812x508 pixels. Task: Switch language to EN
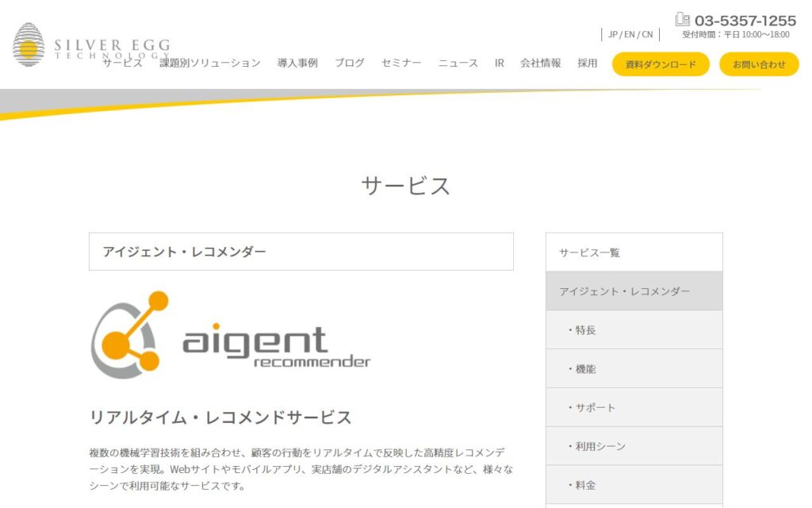630,34
